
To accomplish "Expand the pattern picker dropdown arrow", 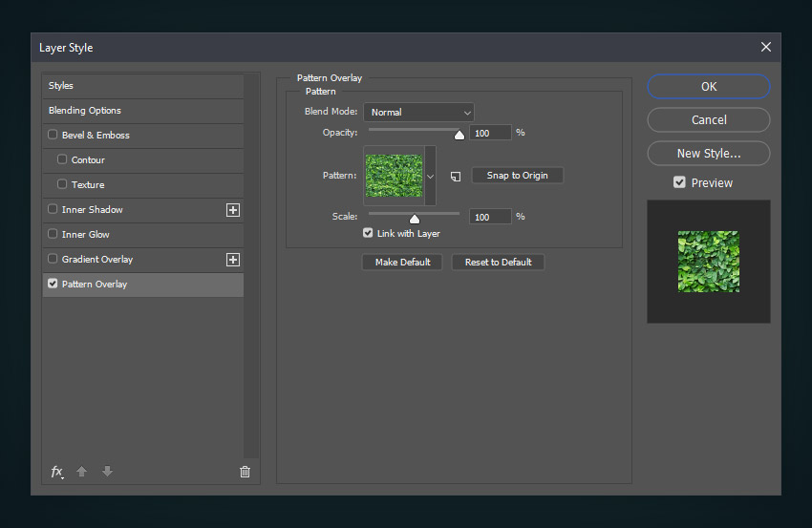I will (430, 176).
